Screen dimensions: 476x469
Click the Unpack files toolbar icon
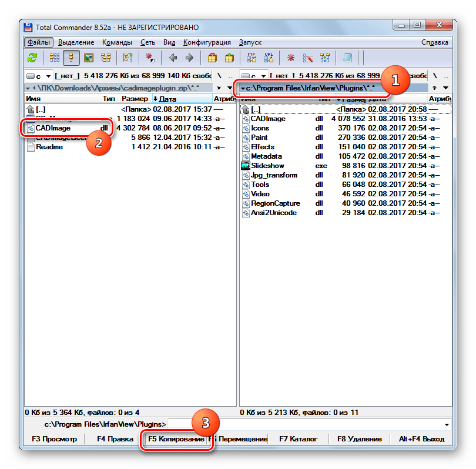(229, 58)
